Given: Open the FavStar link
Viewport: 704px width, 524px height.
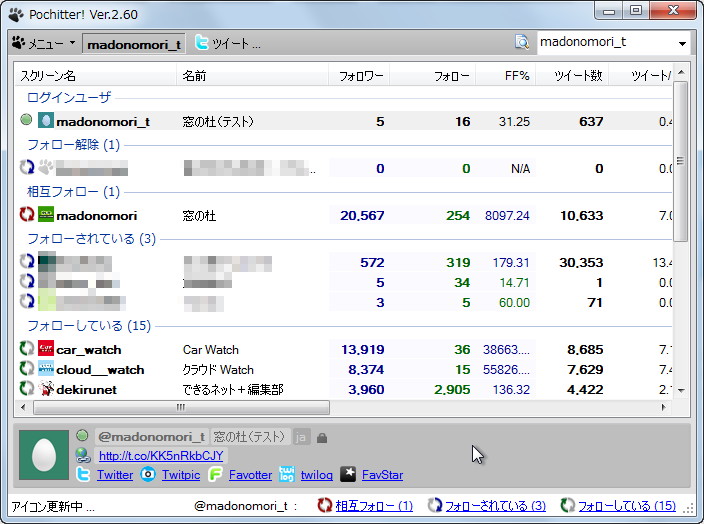Looking at the screenshot, I should (x=383, y=475).
